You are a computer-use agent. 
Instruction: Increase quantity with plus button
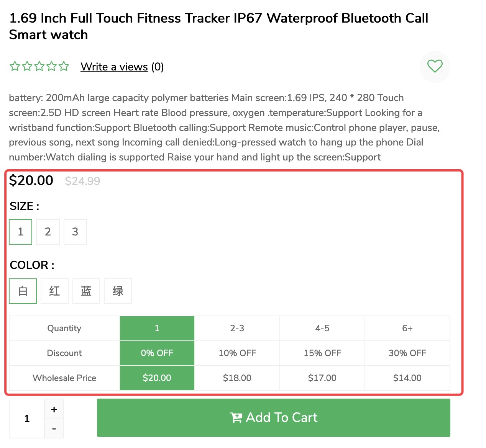pyautogui.click(x=54, y=409)
